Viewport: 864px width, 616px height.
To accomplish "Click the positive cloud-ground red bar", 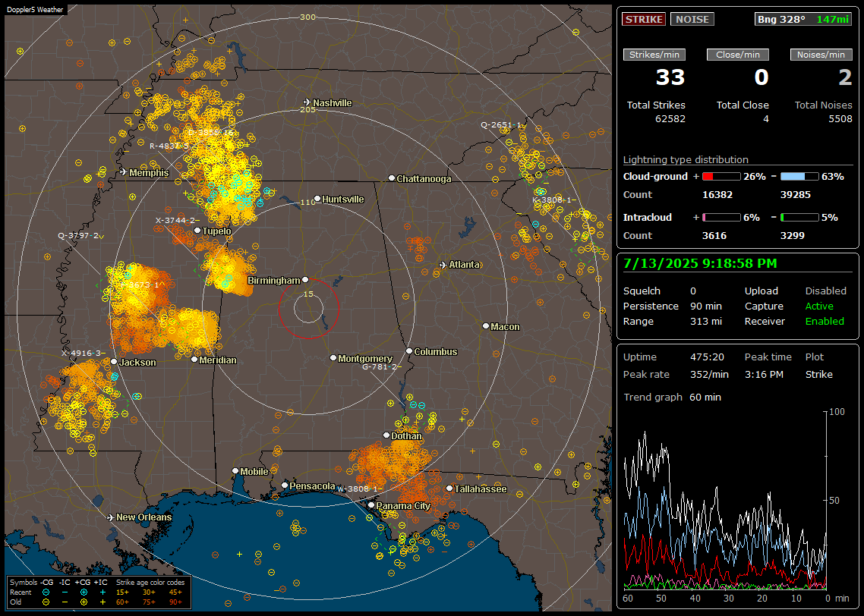I will 721,176.
